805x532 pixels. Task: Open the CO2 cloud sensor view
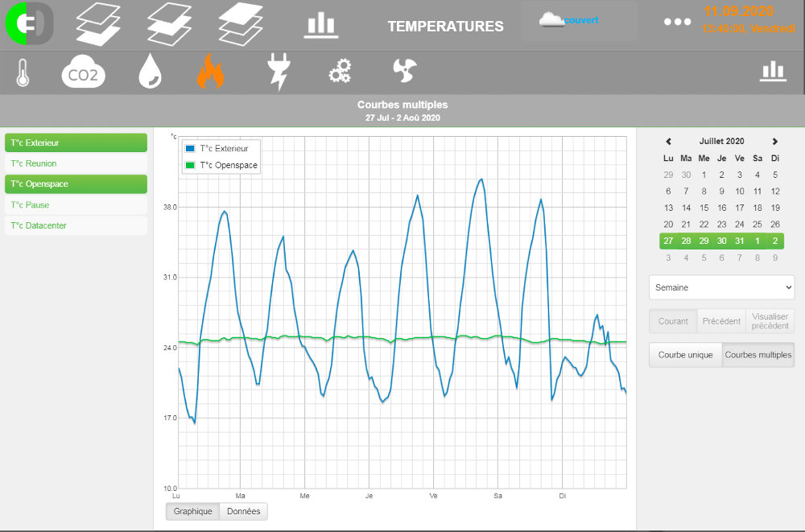[84, 72]
